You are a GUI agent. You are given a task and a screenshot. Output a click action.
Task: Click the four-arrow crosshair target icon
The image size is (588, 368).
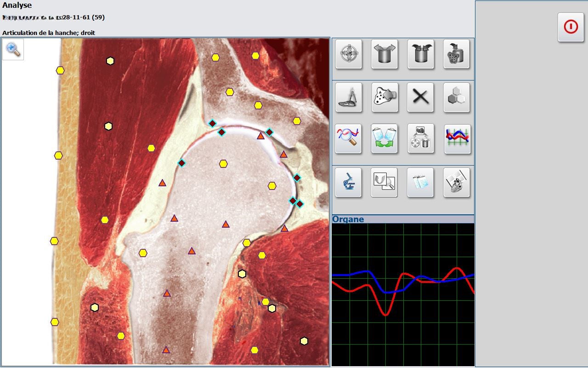coord(349,54)
